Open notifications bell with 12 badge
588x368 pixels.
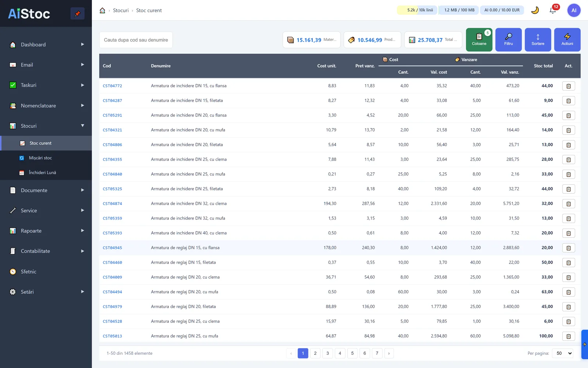[553, 10]
